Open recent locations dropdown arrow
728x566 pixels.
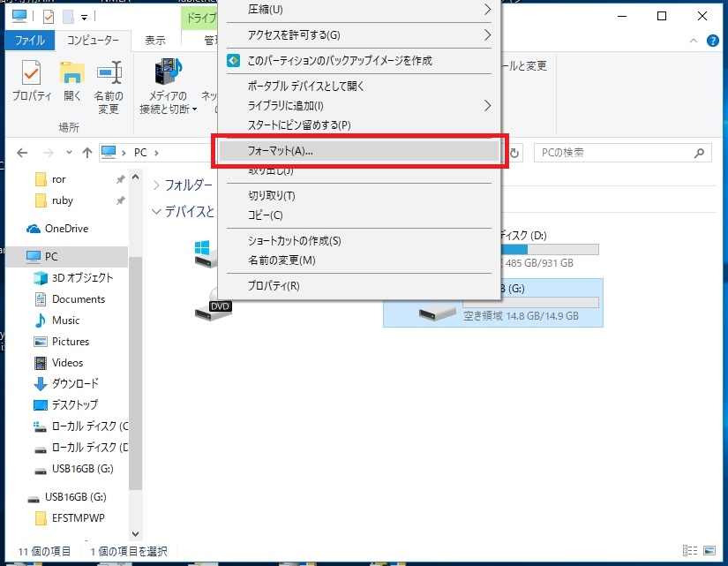[x=69, y=153]
